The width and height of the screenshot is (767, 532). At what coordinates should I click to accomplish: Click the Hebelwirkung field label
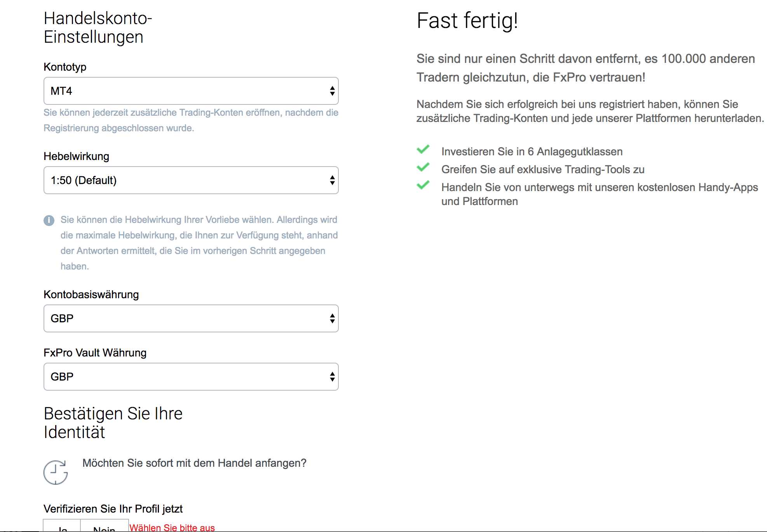click(x=76, y=156)
